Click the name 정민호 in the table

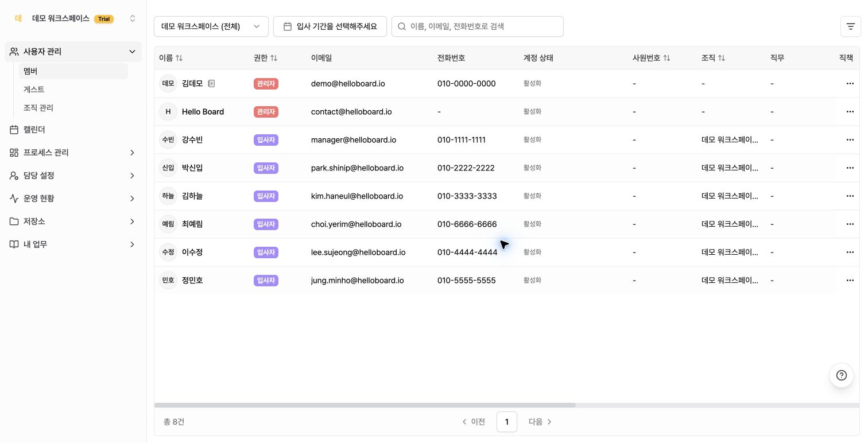tap(192, 281)
